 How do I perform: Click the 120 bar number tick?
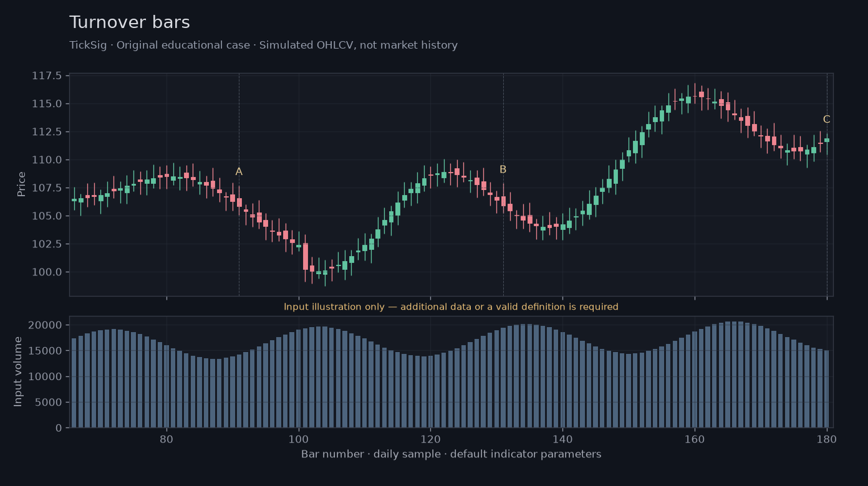430,439
